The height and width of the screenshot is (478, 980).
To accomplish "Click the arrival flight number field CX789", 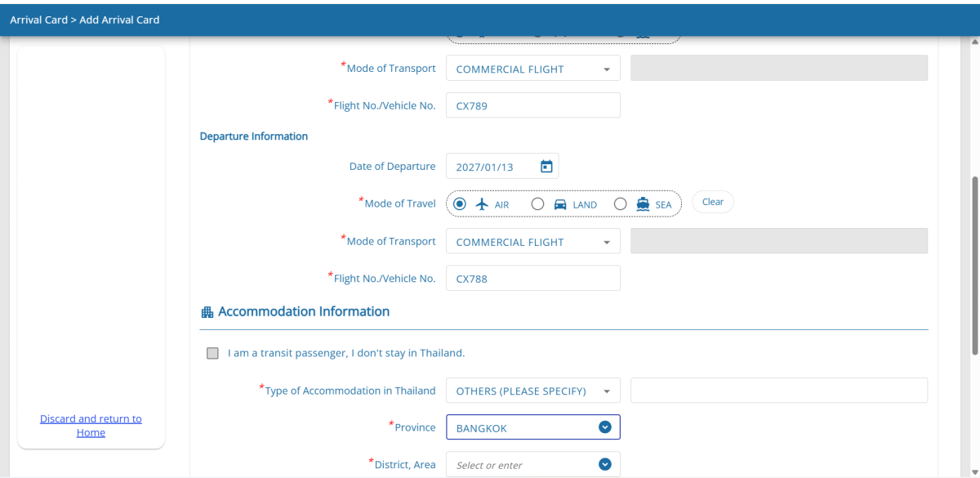I will pyautogui.click(x=532, y=105).
